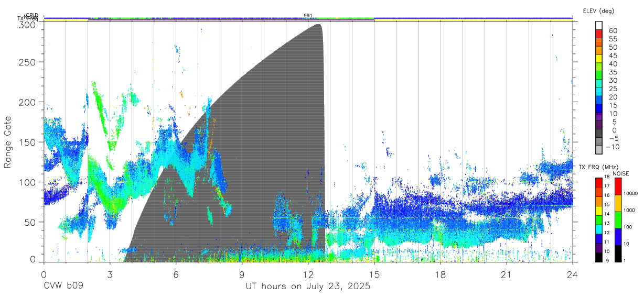The width and height of the screenshot is (644, 297).
Task: Click the 30 label on the ELEV scale
Action: 613,81
